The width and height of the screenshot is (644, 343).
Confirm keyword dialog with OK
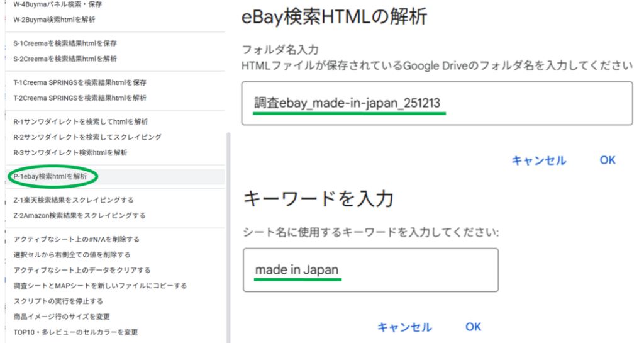click(x=473, y=327)
